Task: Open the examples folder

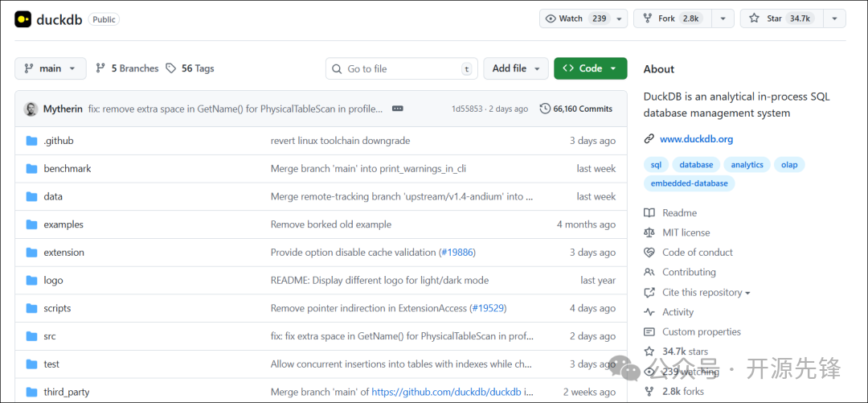Action: click(x=63, y=224)
